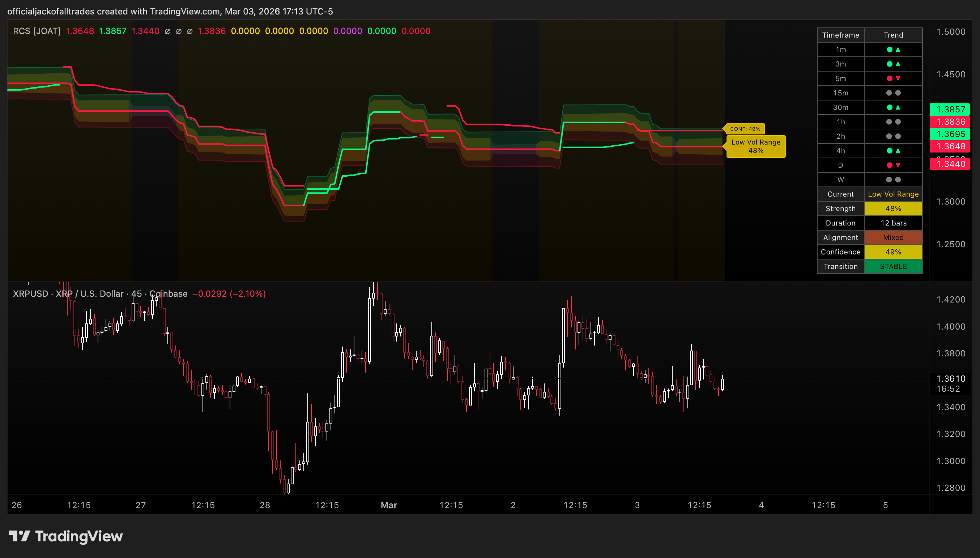
Task: Click the Low Vol Range 48% chart label
Action: [755, 146]
